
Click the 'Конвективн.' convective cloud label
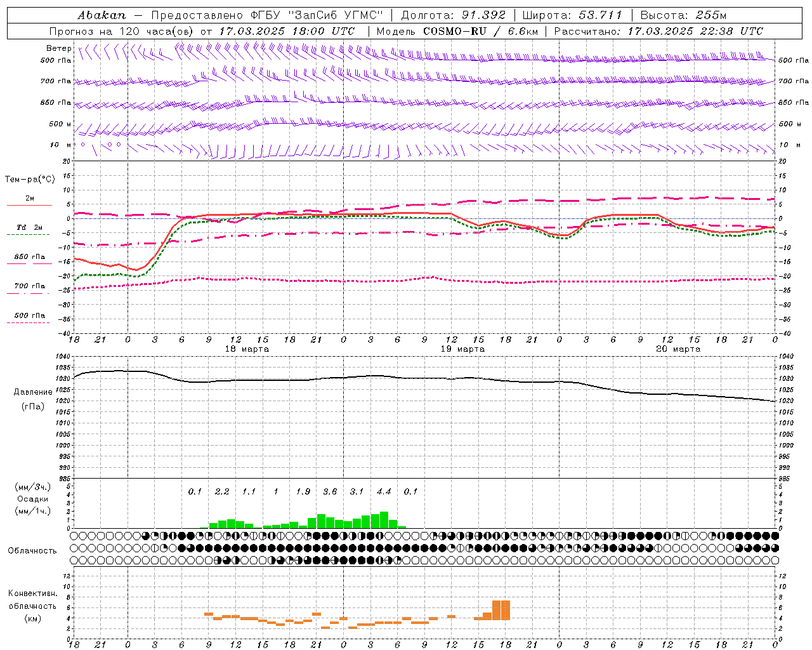32,594
